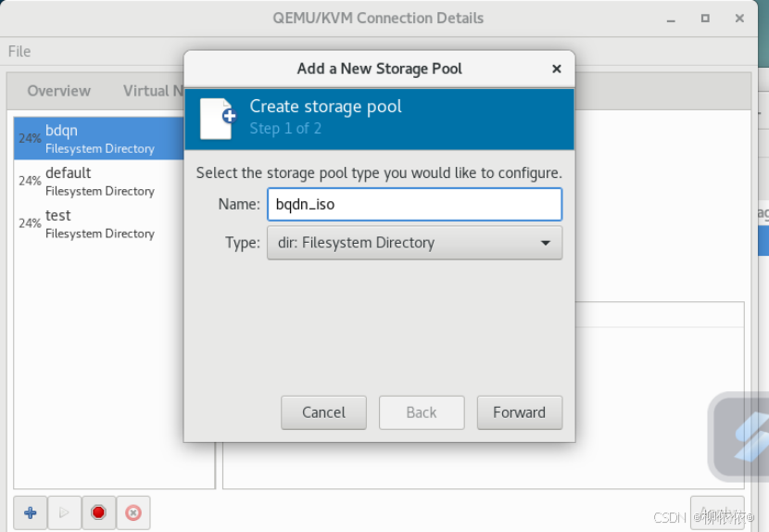Open the File menu
Screen dimensions: 769x532
click(19, 51)
